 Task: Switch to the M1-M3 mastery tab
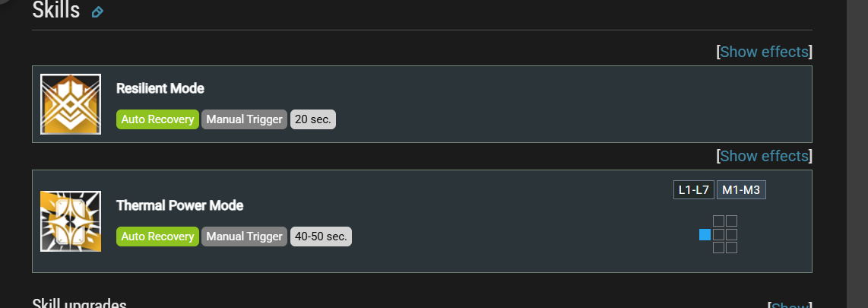[x=741, y=190]
